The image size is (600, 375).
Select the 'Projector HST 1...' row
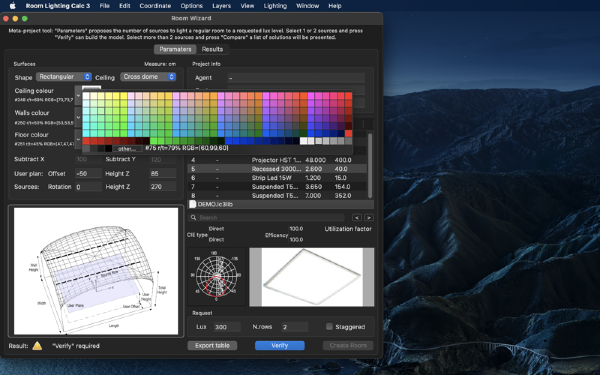click(x=277, y=160)
